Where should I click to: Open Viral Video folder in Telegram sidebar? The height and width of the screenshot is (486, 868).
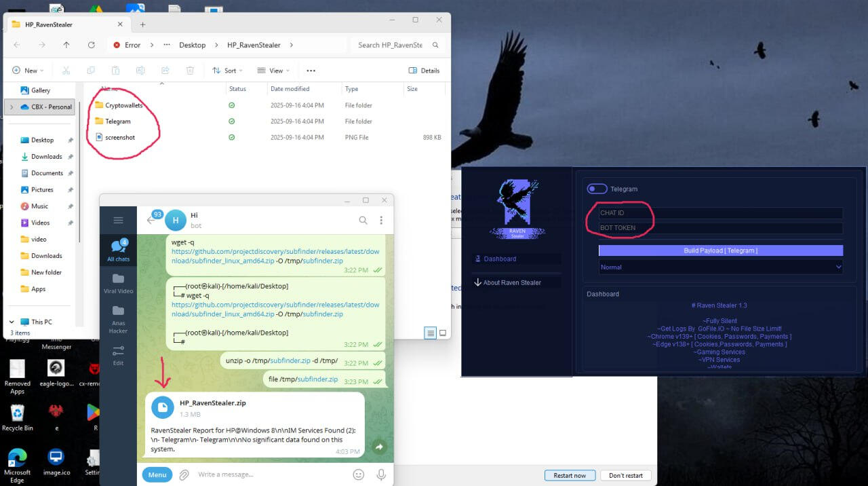pyautogui.click(x=118, y=283)
